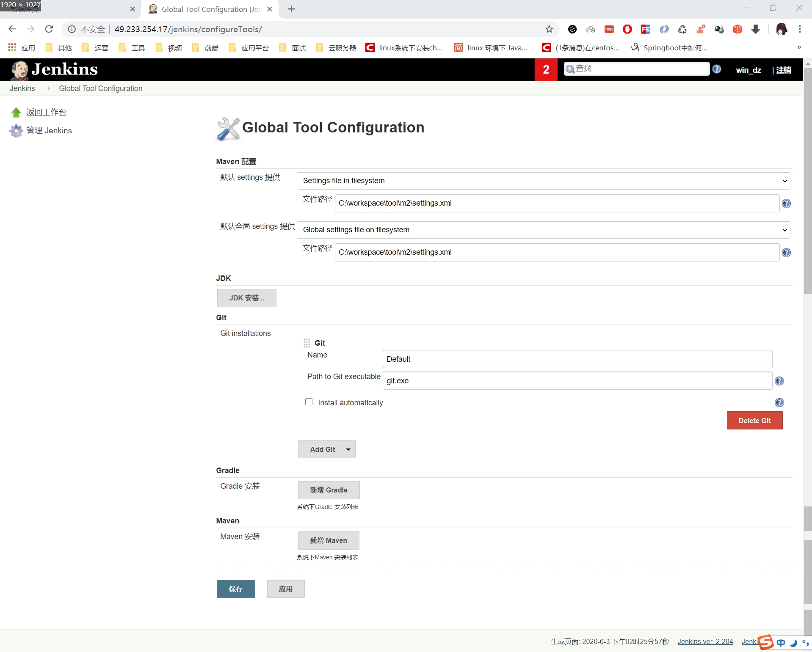Open the Global settings file provider dropdown
This screenshot has width=812, height=652.
543,230
